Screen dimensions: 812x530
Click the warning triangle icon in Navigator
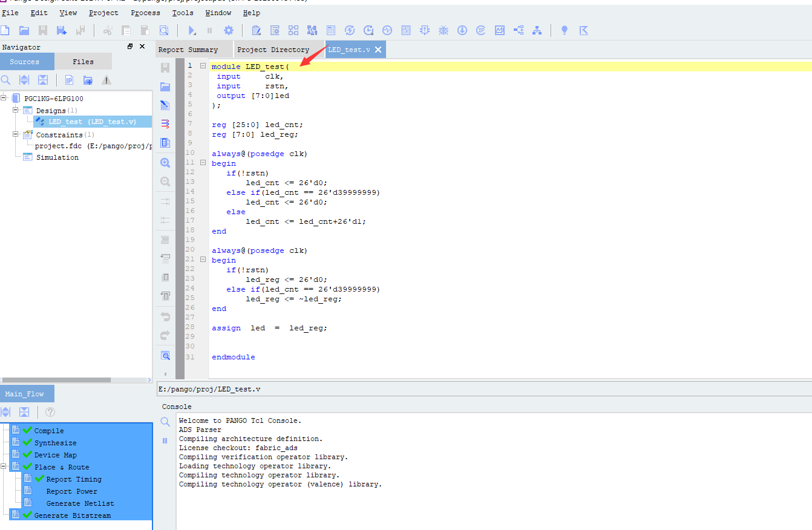106,80
